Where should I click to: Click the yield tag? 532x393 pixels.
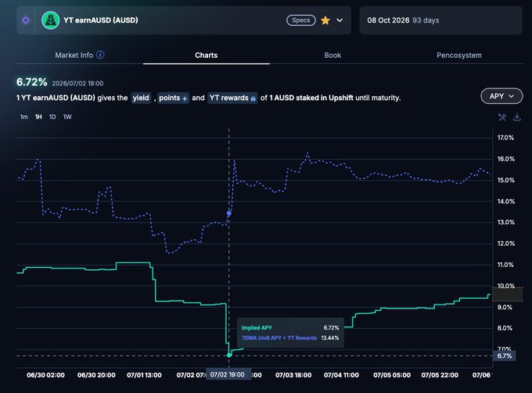[x=141, y=98]
